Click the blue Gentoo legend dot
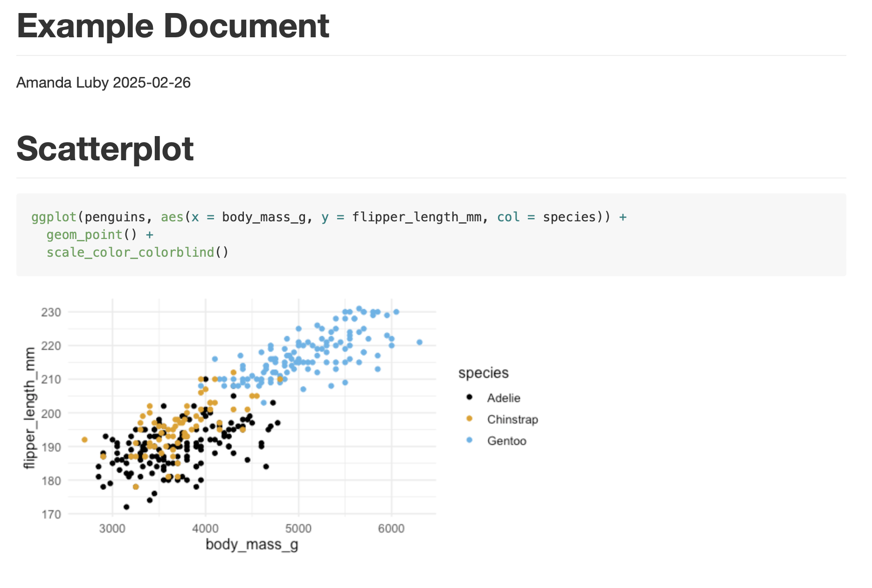This screenshot has width=872, height=588. (469, 440)
